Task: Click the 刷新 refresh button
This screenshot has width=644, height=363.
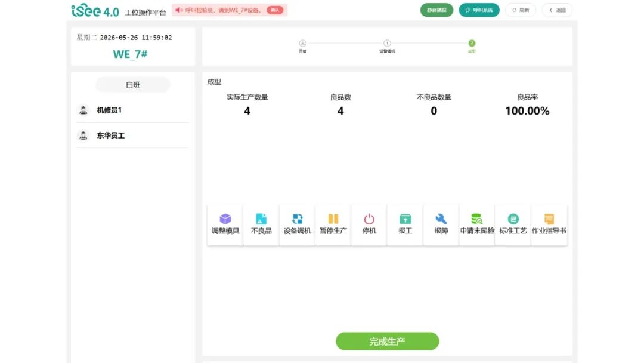Action: click(521, 10)
